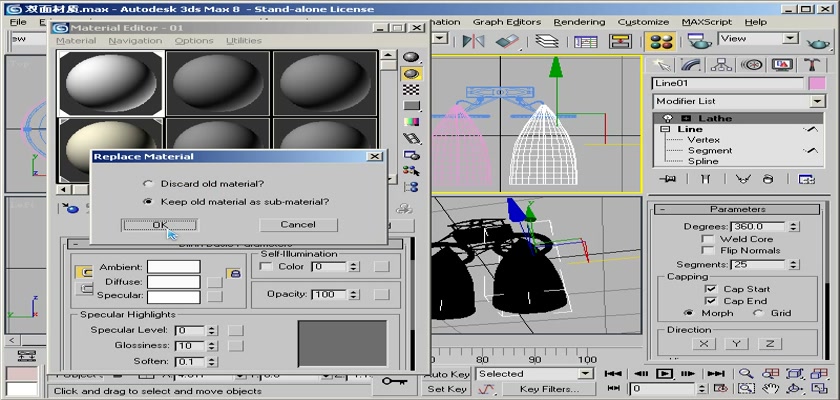
Task: Open Render Scene dialog teapot icon
Action: tap(699, 41)
